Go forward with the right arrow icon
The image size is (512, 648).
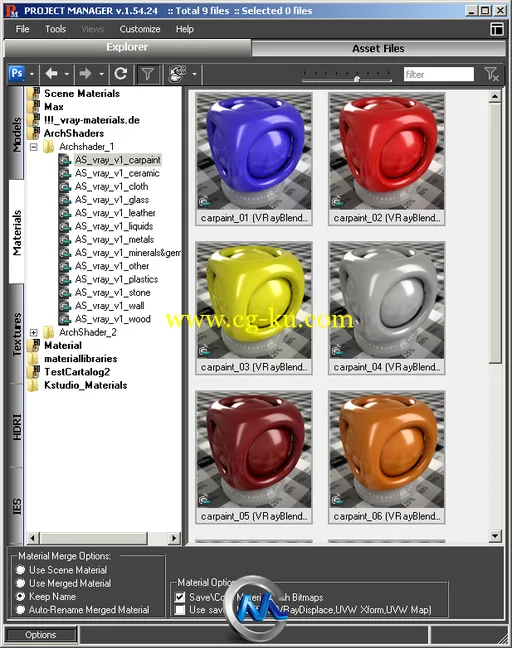point(86,74)
